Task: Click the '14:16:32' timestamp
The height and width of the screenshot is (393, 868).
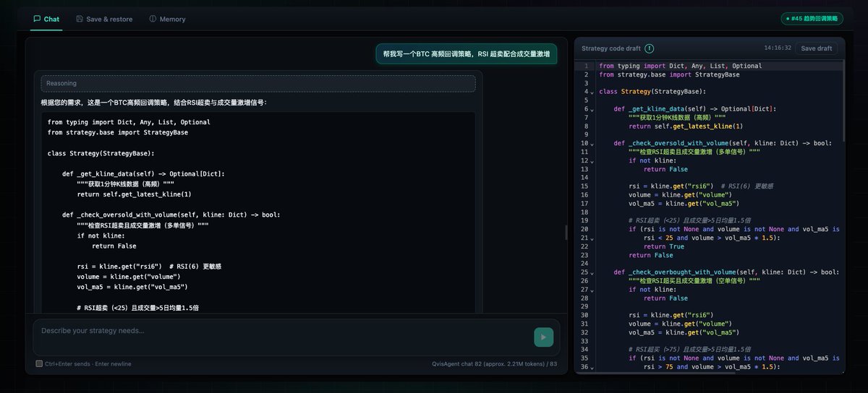Action: click(778, 48)
